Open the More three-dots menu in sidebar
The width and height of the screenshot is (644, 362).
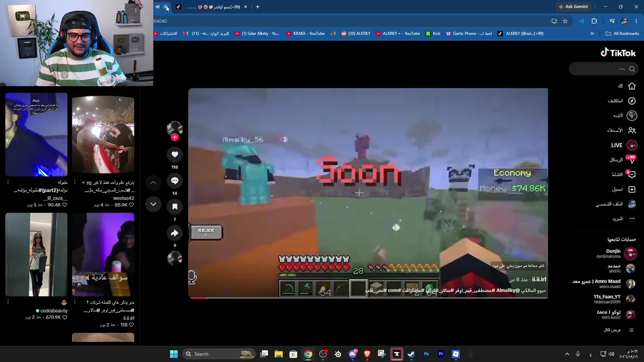coord(632,219)
